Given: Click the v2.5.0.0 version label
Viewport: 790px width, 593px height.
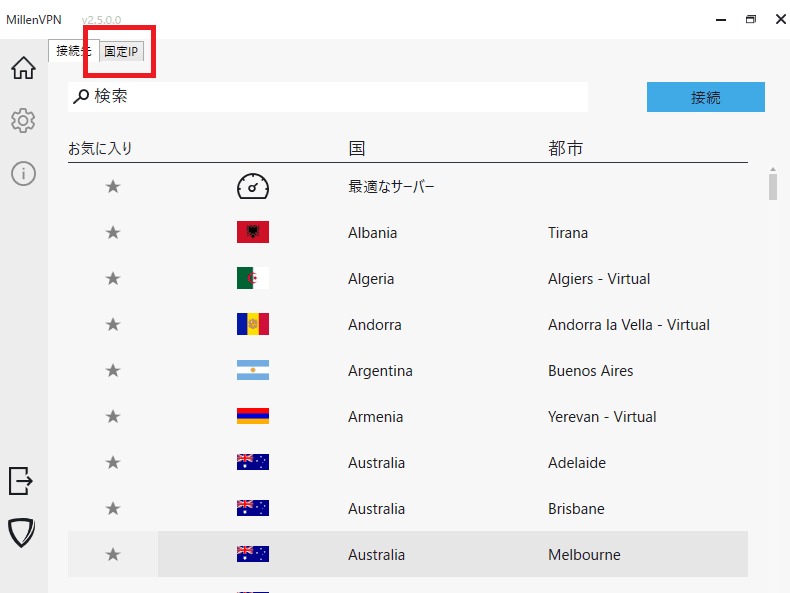Looking at the screenshot, I should (101, 20).
